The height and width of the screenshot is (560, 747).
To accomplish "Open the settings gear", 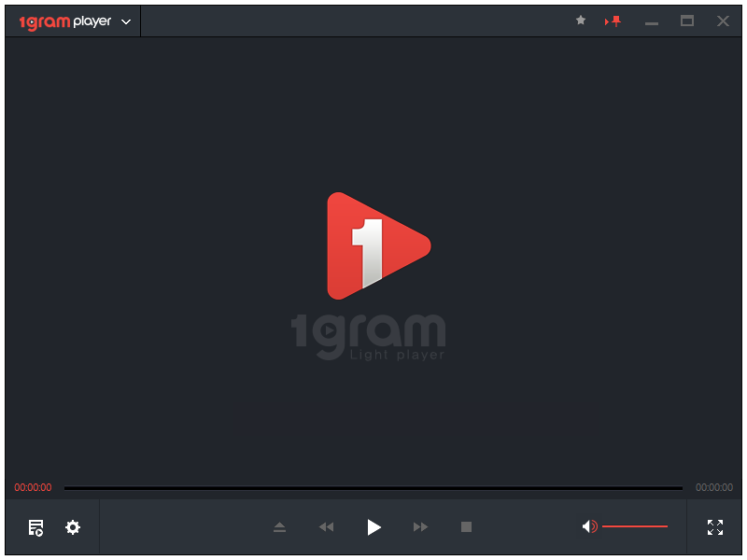I will click(x=73, y=527).
